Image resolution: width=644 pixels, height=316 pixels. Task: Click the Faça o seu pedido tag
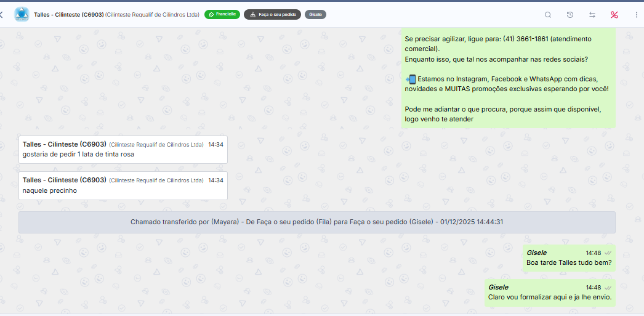click(x=272, y=14)
